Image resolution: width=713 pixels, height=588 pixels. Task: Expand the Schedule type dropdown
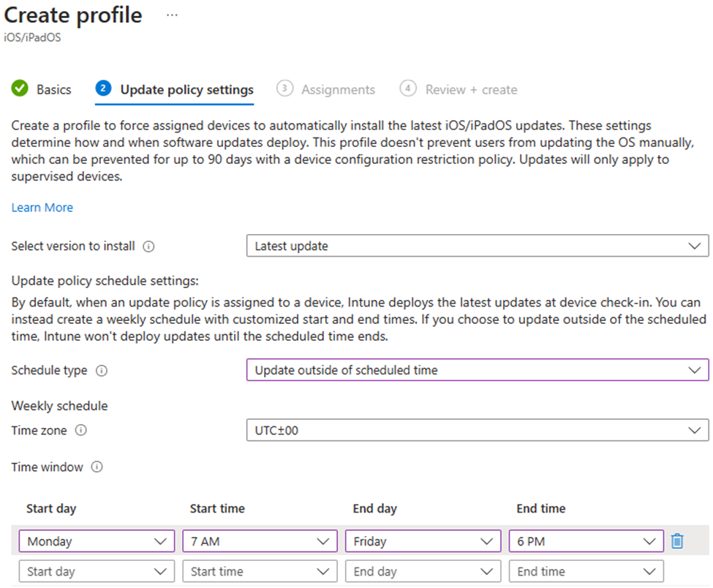click(477, 371)
